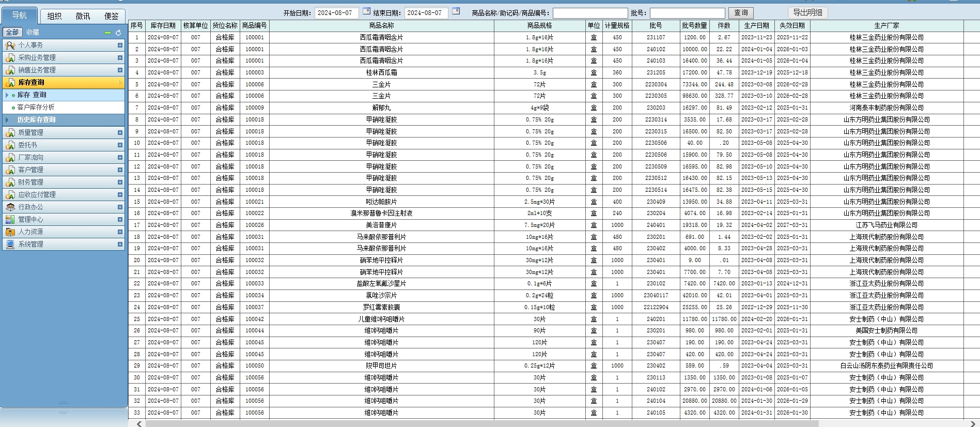Image resolution: width=980 pixels, height=427 pixels.
Task: Click the 批号 input field
Action: (687, 13)
